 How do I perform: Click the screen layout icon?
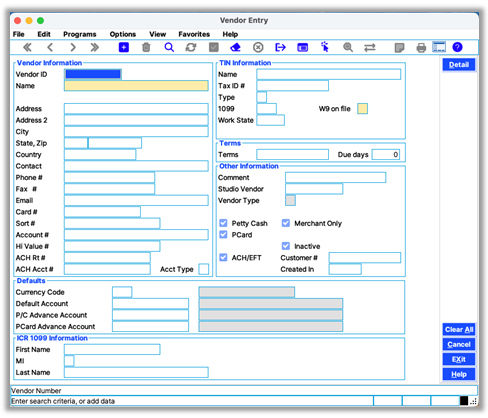pyautogui.click(x=439, y=47)
